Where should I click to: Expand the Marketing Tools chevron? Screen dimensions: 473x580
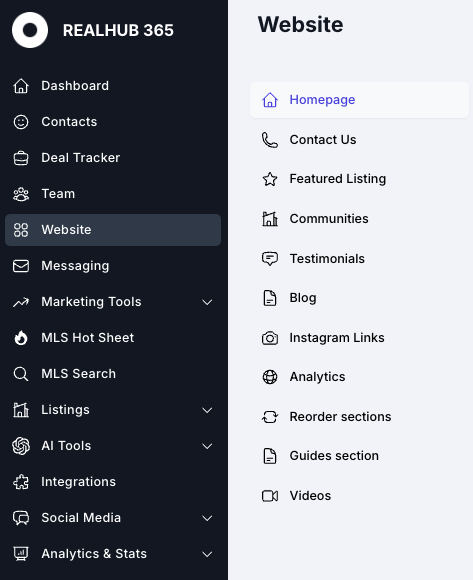[207, 302]
